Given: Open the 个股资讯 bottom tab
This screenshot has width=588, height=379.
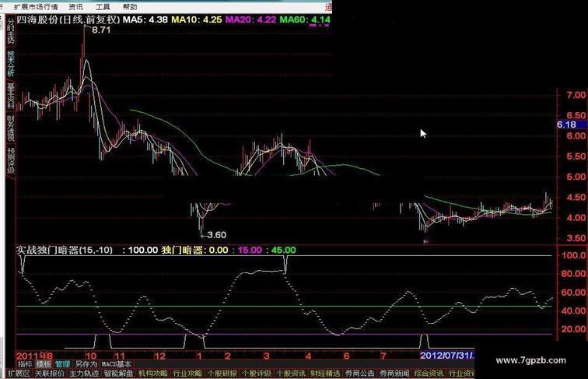Looking at the screenshot, I should [x=291, y=374].
